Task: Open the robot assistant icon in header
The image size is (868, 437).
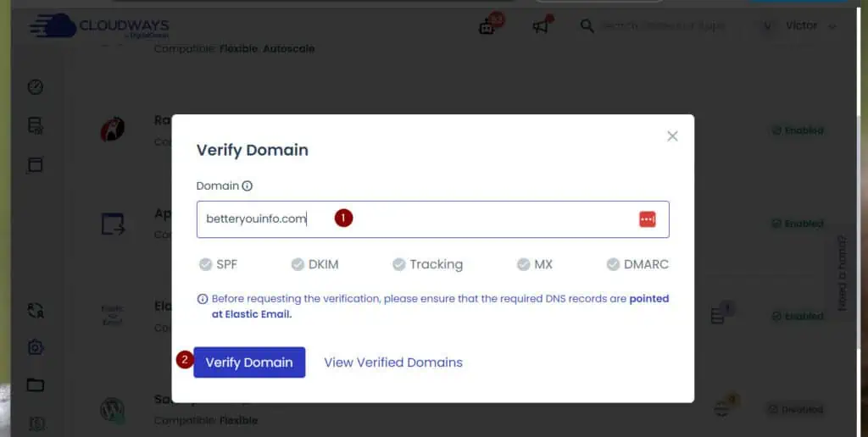Action: click(x=487, y=26)
